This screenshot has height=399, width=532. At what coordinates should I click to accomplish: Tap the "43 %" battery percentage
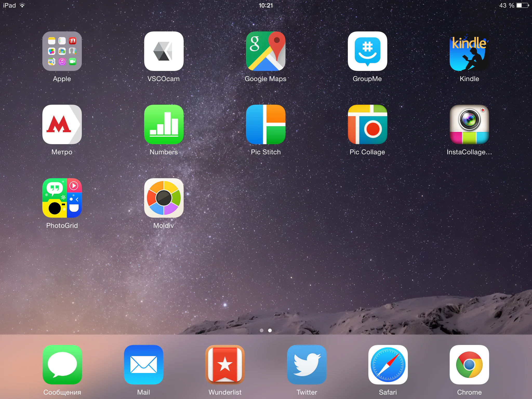click(x=507, y=5)
